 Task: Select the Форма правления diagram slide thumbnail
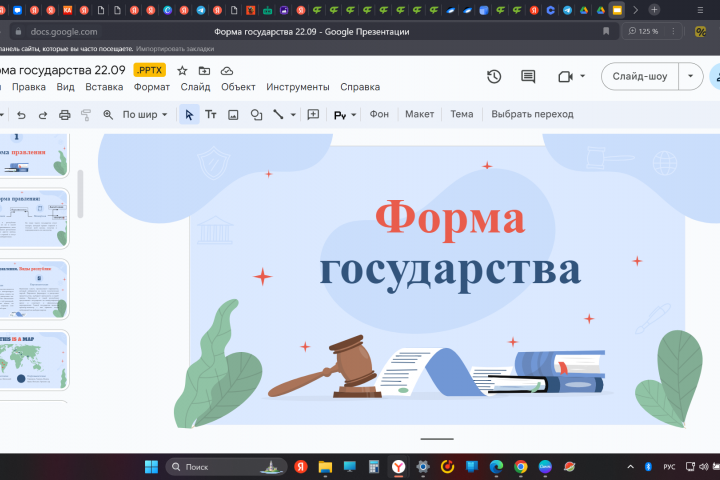(34, 219)
